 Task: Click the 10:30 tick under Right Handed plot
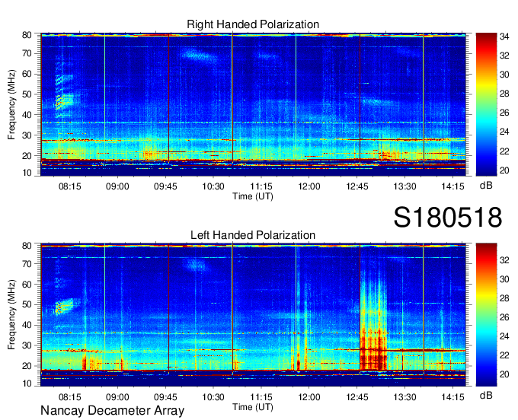(x=213, y=186)
